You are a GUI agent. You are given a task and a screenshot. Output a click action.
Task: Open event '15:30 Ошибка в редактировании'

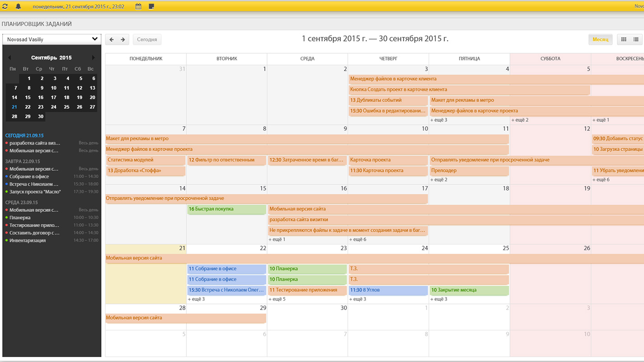pos(388,111)
